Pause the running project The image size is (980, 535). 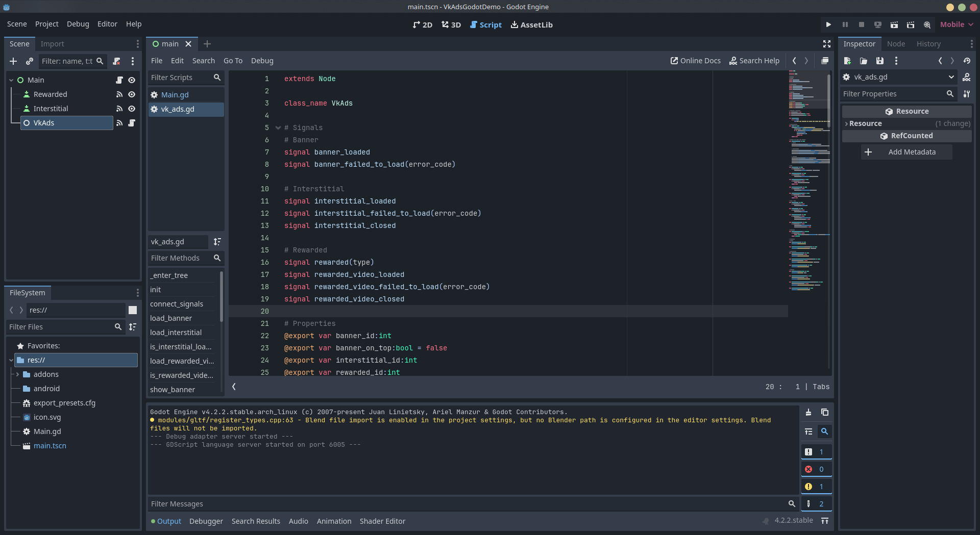point(845,24)
